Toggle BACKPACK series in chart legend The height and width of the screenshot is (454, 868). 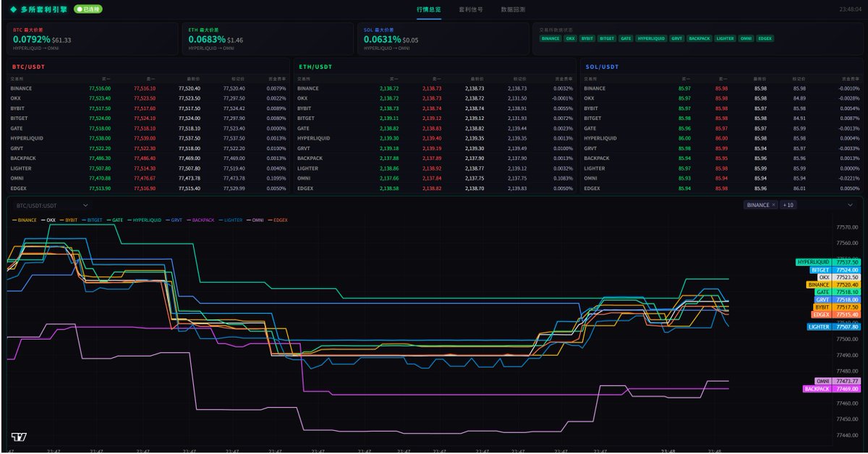point(200,220)
